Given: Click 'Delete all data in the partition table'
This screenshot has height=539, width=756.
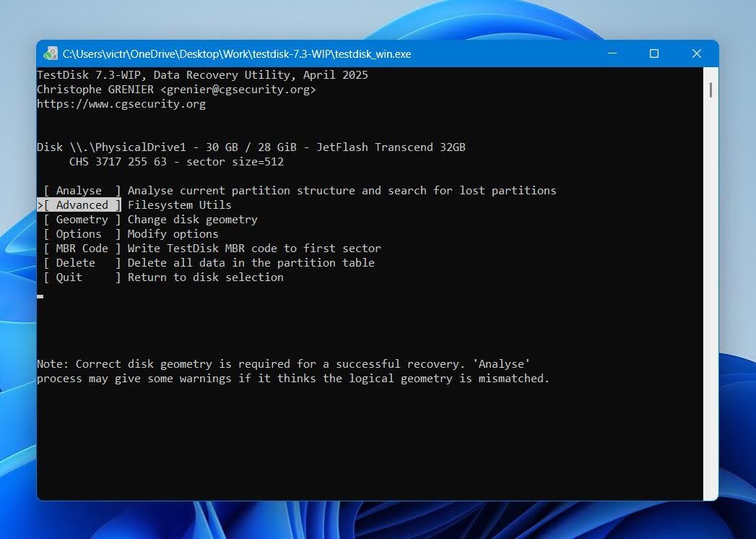Looking at the screenshot, I should click(251, 263).
